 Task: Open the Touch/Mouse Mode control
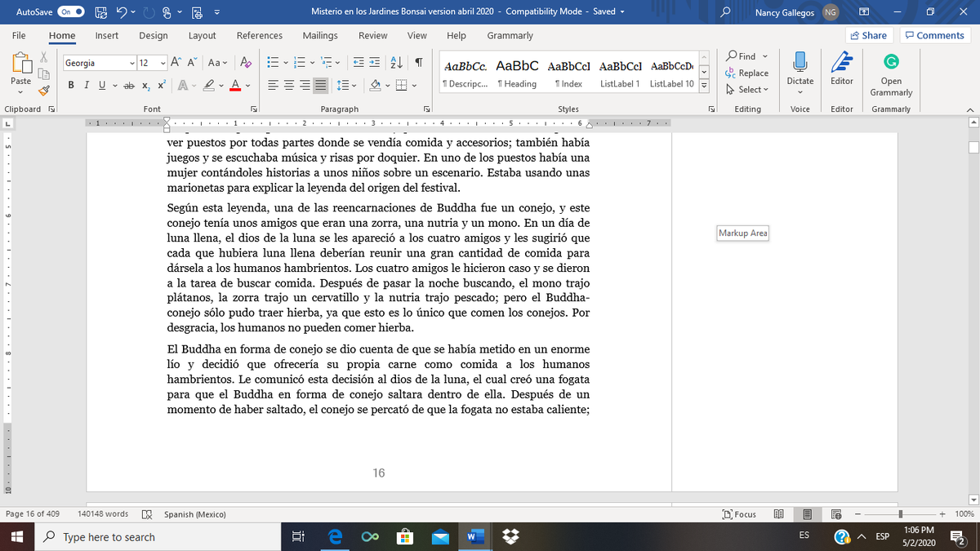tap(168, 12)
